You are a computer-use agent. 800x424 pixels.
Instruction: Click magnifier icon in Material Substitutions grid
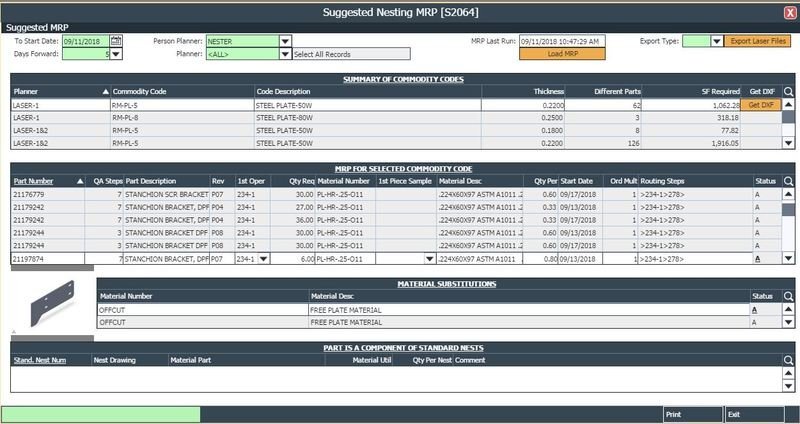click(788, 297)
